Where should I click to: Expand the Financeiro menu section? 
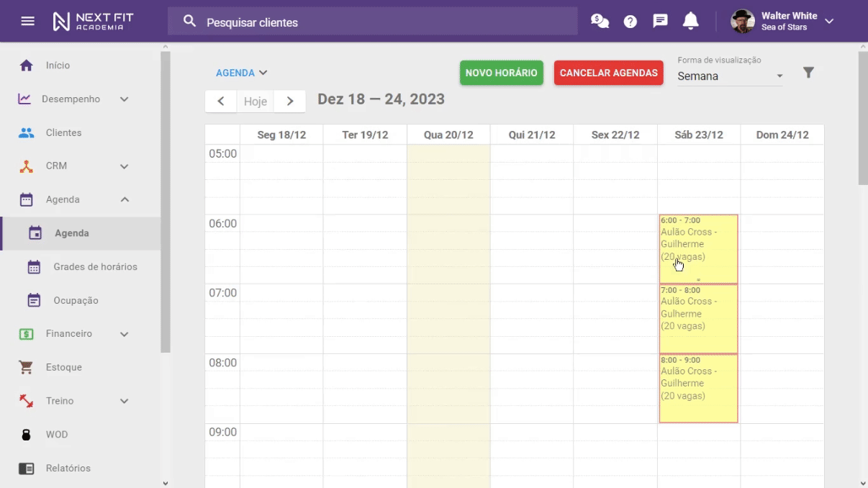click(123, 334)
